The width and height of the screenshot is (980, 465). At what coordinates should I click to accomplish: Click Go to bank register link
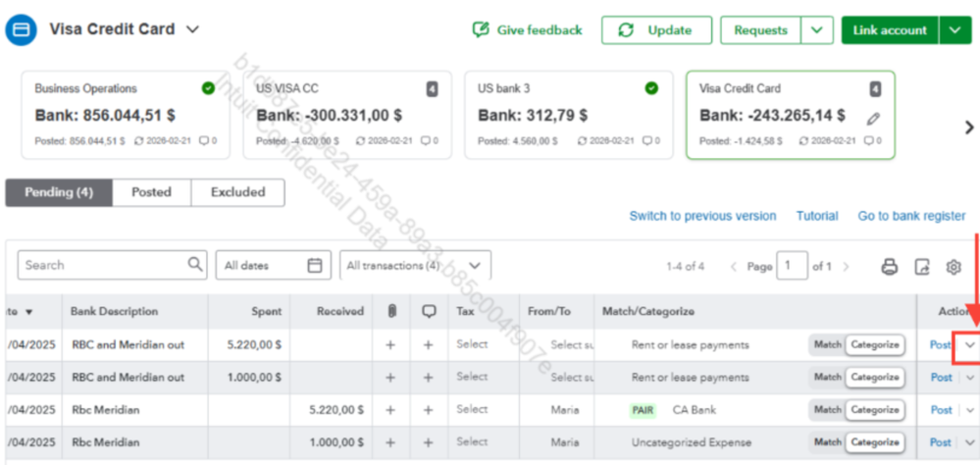[x=911, y=216]
